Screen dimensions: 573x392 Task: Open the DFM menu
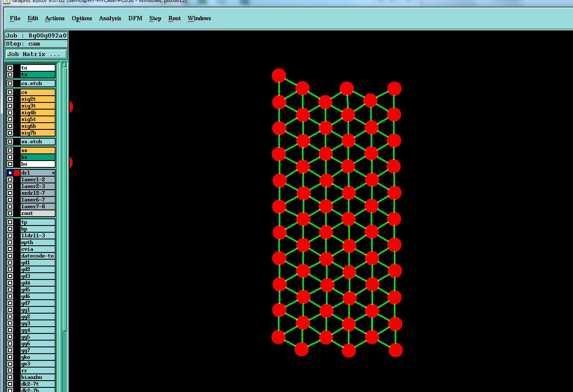pos(135,18)
